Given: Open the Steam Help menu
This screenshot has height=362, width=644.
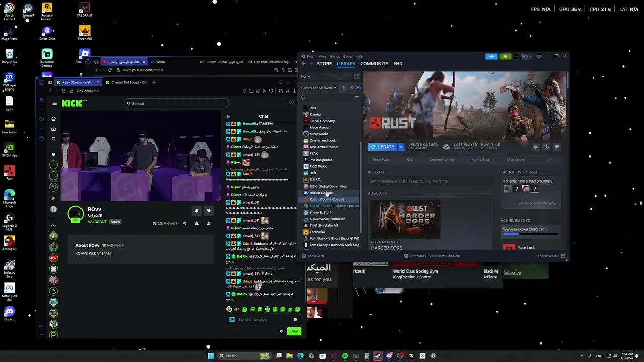Looking at the screenshot, I should tap(359, 56).
